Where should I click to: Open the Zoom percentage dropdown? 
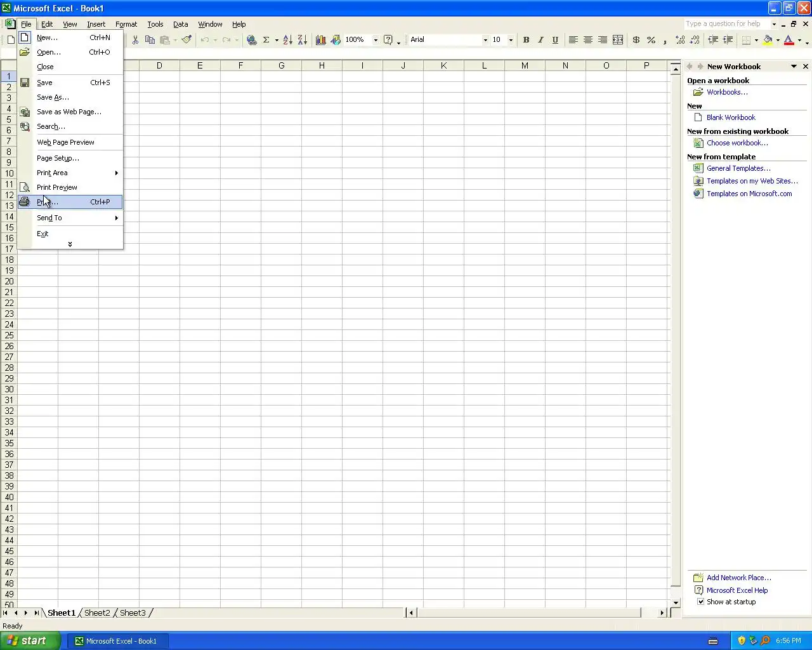[x=376, y=39]
